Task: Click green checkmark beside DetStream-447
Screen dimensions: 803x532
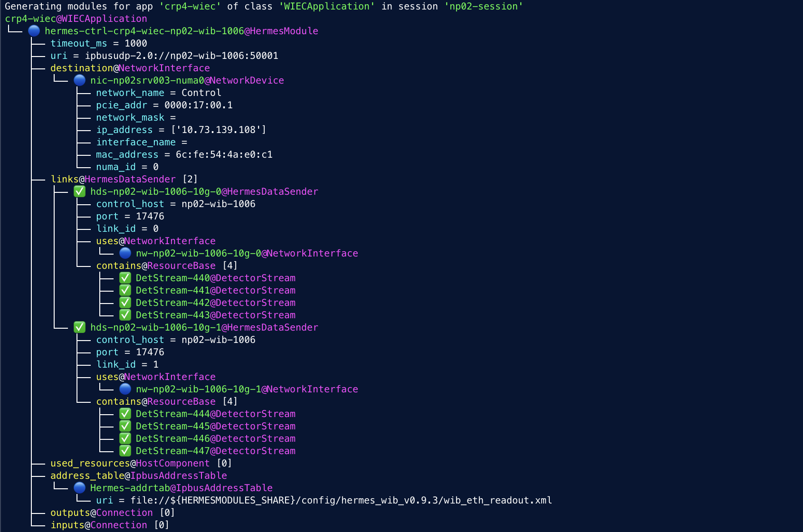Action: 125,451
